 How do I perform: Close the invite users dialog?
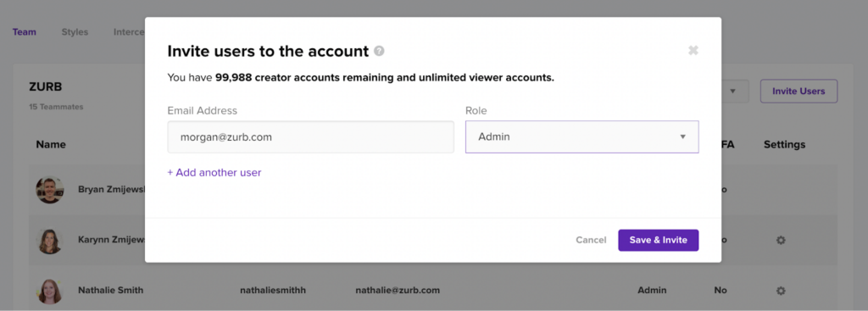(693, 50)
